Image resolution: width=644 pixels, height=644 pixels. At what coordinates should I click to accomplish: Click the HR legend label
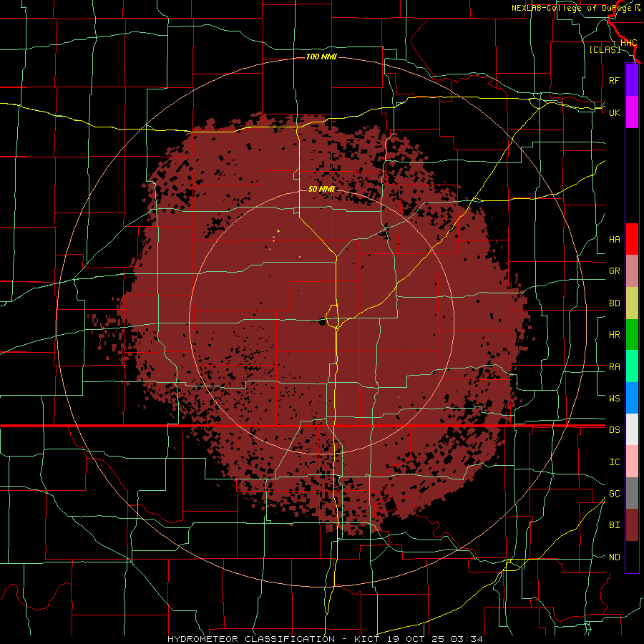pyautogui.click(x=614, y=335)
